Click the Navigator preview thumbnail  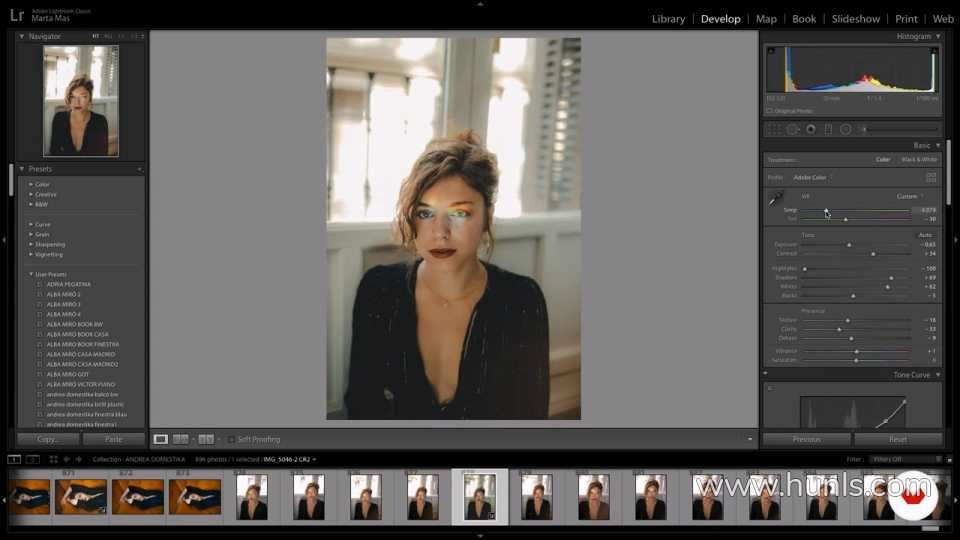coord(81,101)
